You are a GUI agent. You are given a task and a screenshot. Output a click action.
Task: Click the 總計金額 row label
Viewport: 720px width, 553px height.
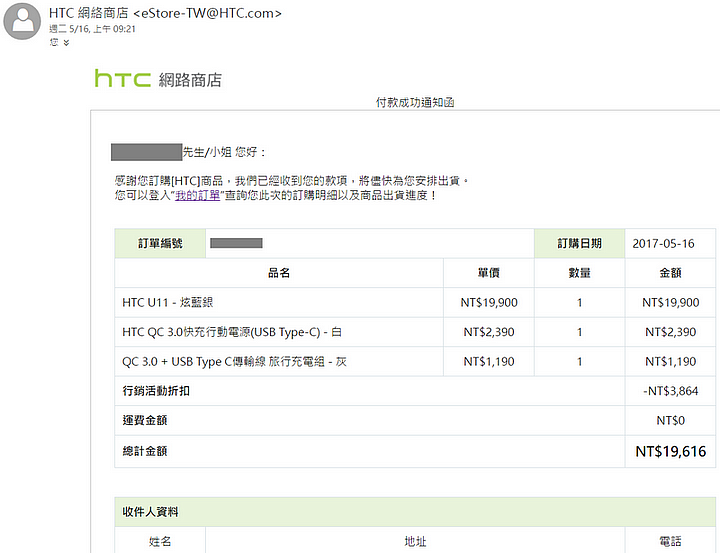point(145,451)
